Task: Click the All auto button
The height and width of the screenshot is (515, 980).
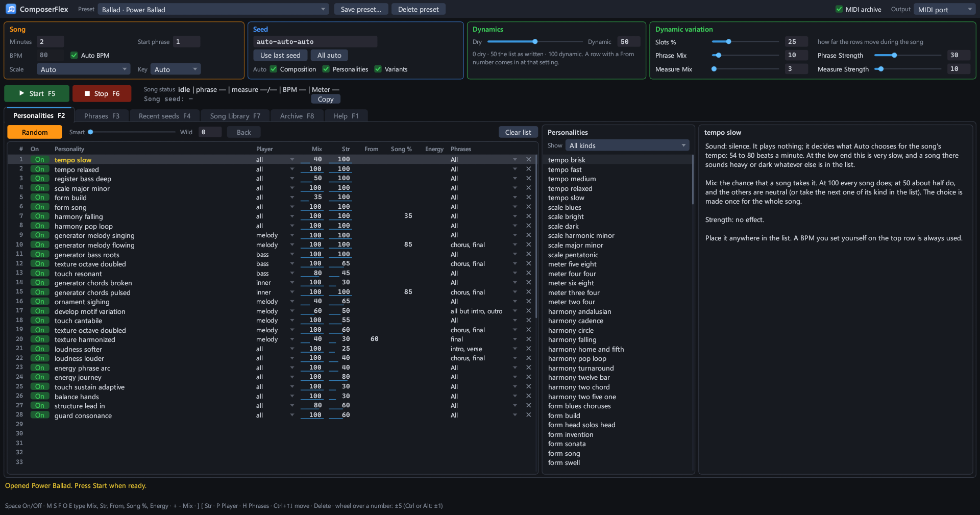Action: tap(329, 55)
